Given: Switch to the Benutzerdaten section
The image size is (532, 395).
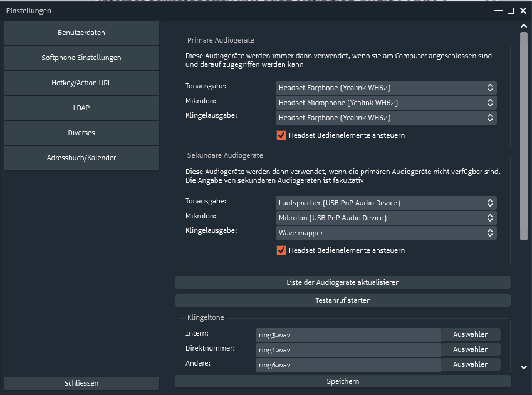Looking at the screenshot, I should point(81,33).
